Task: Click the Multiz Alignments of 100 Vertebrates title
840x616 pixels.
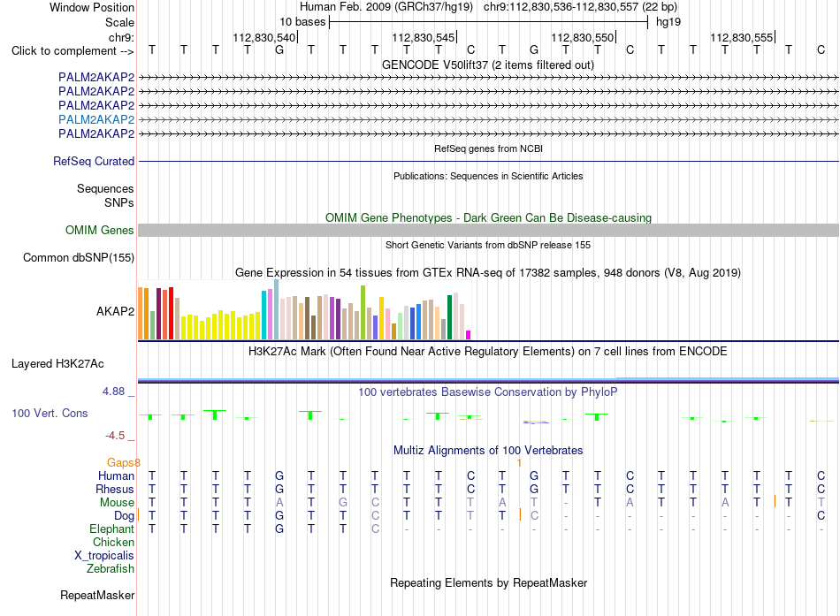Action: pos(488,451)
